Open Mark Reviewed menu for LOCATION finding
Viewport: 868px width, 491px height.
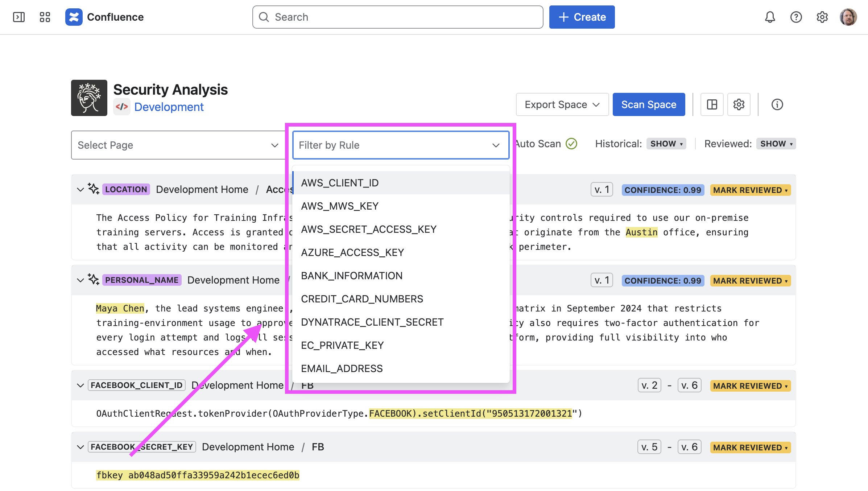click(x=750, y=190)
